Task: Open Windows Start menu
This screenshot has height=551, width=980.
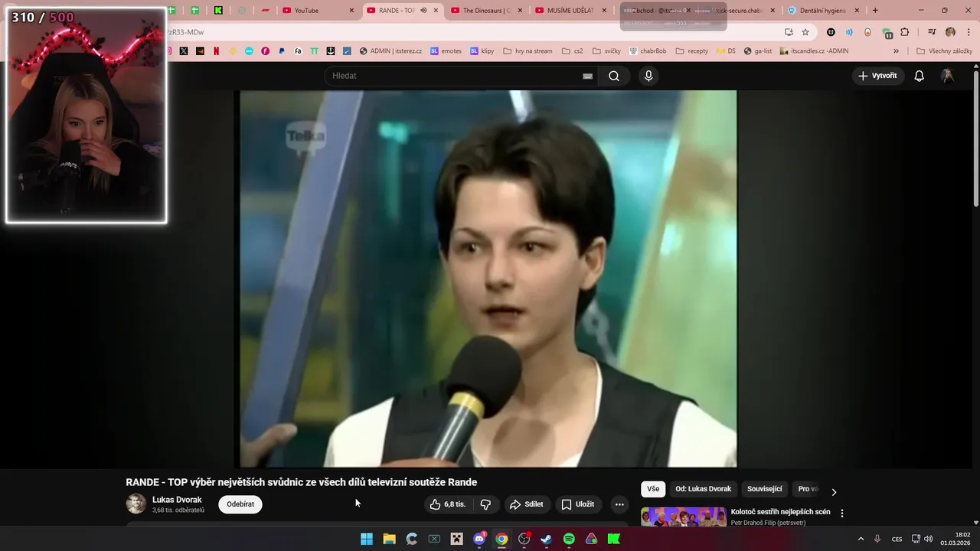Action: coord(367,539)
